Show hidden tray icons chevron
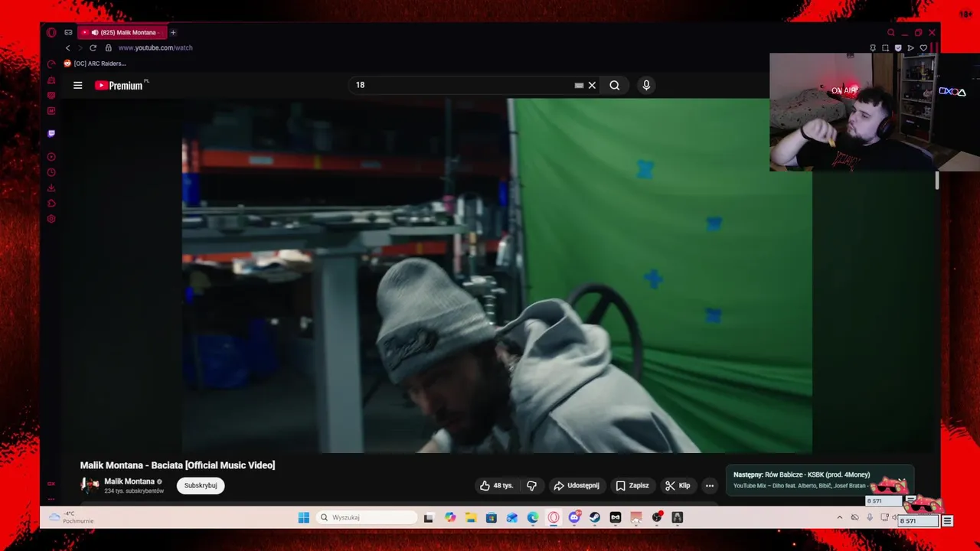The image size is (980, 551). [839, 517]
